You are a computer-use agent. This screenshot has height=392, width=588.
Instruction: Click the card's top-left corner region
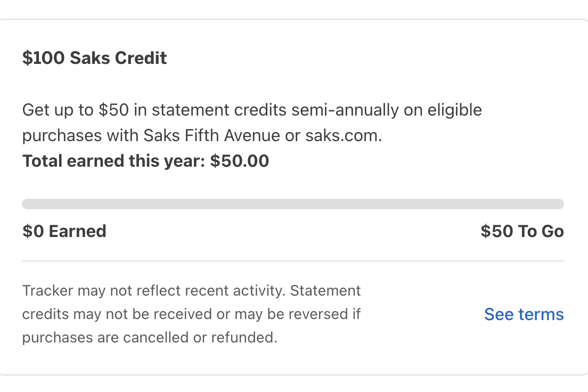tap(16, 29)
